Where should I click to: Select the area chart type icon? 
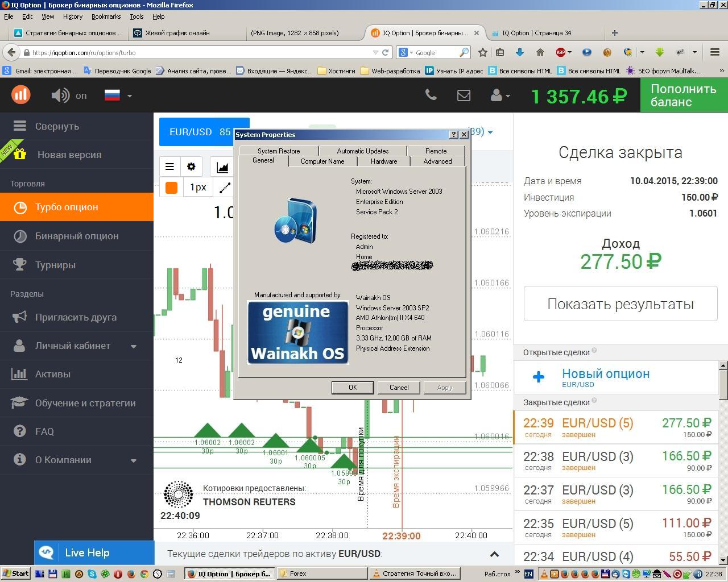pos(222,167)
